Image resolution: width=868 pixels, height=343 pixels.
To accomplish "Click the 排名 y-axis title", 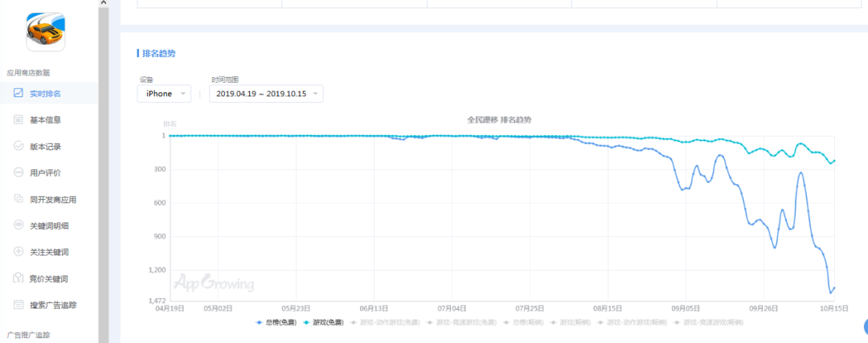I will point(170,124).
